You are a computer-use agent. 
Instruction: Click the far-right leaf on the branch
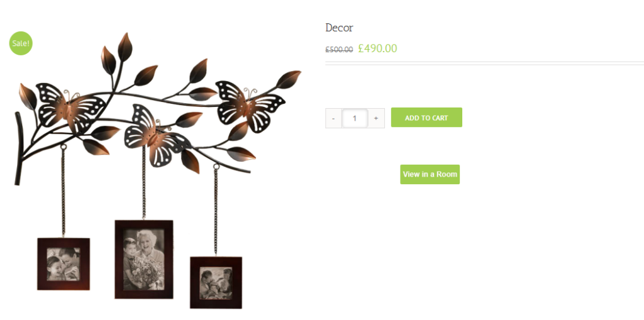click(288, 79)
